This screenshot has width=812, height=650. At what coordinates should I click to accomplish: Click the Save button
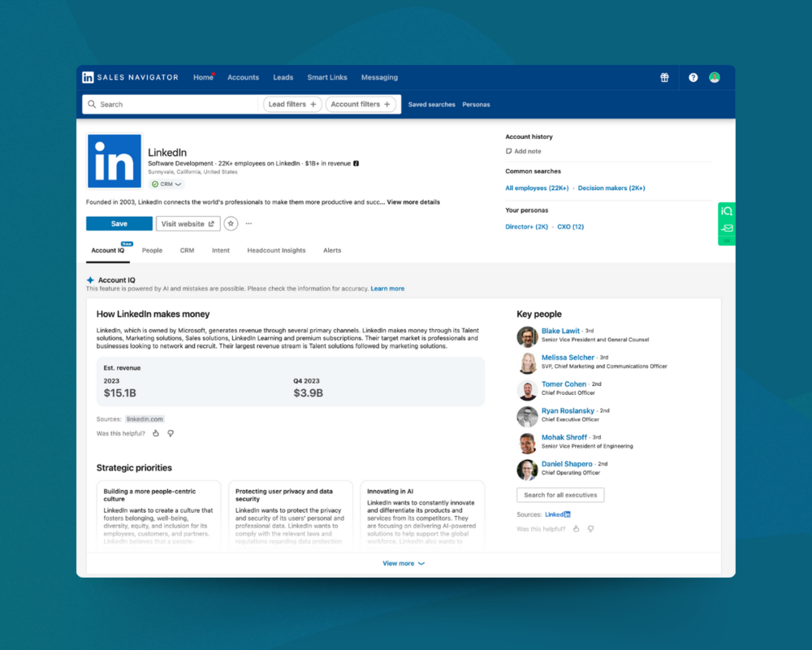(x=119, y=223)
